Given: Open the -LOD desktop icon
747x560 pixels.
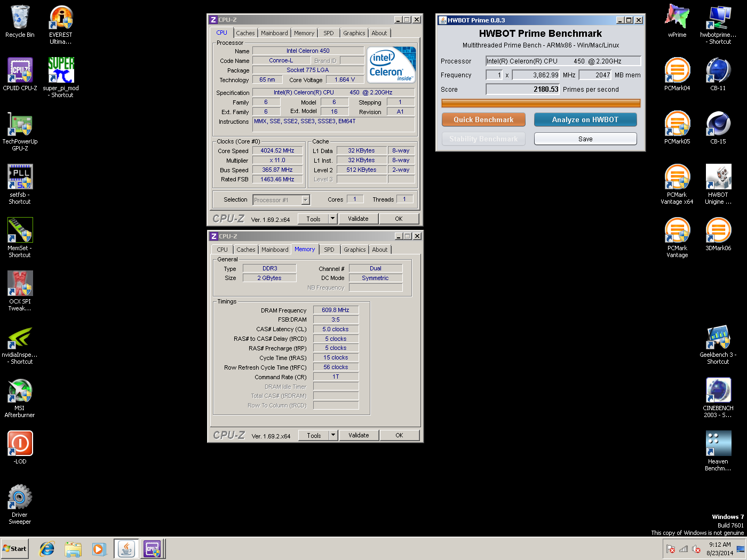Looking at the screenshot, I should 20,448.
